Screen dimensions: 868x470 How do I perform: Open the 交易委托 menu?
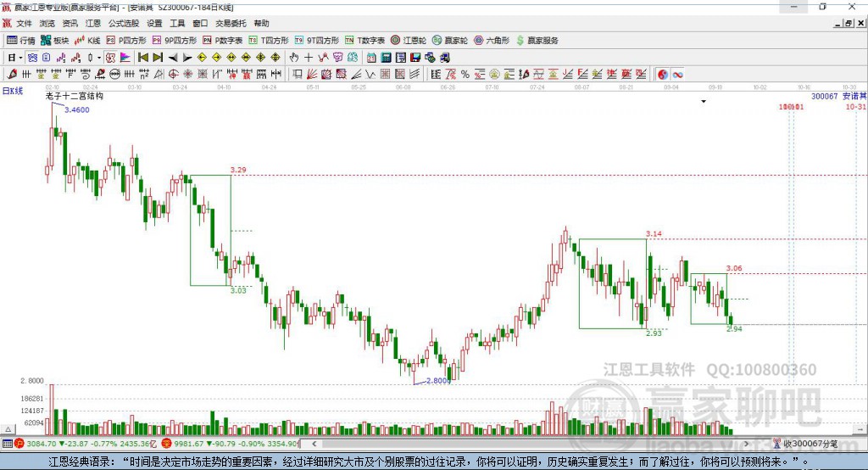click(231, 23)
